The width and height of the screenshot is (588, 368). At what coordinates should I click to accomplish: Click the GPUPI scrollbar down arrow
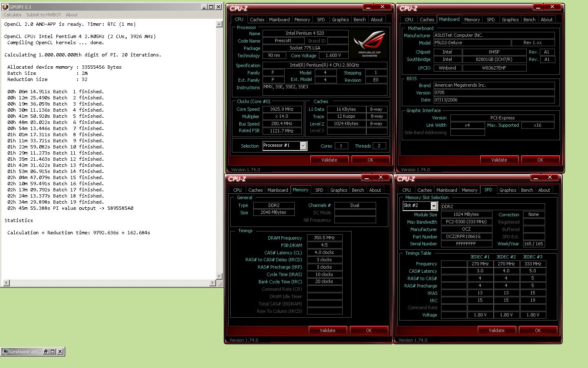[219, 276]
